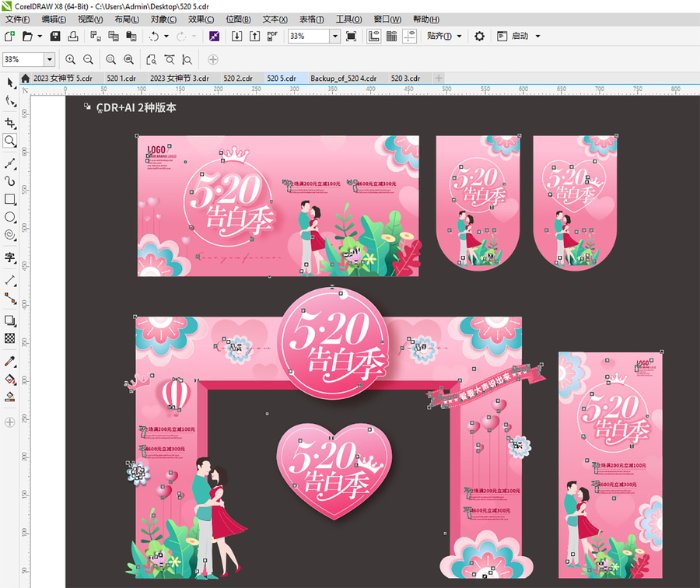700x588 pixels.
Task: Create a new document from the toolbar
Action: coord(9,36)
